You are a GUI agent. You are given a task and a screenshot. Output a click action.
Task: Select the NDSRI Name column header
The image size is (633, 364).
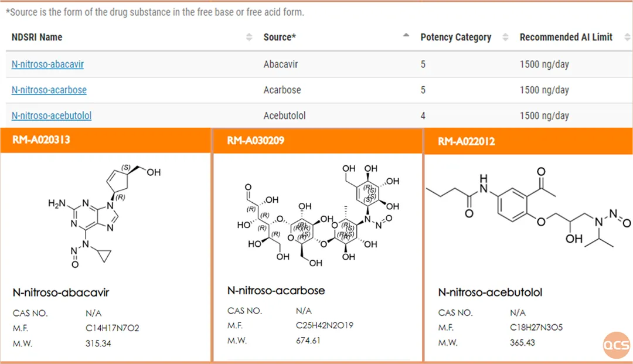tap(37, 37)
